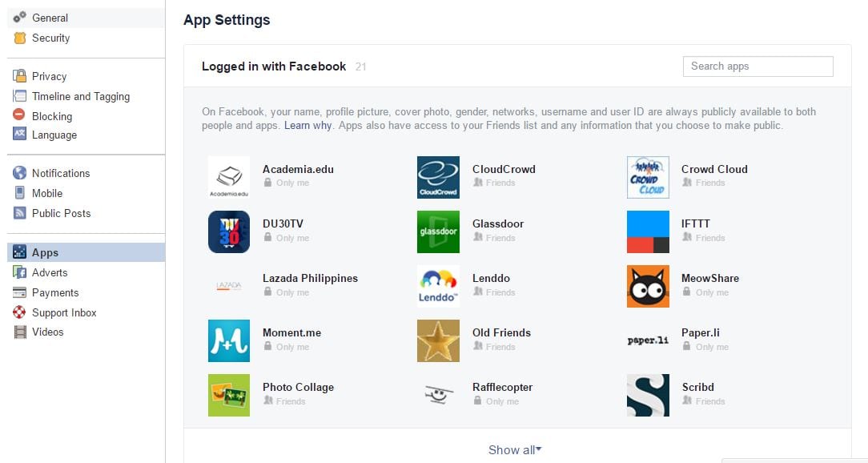Open the Rafflecopter app name link
The height and width of the screenshot is (463, 868).
(502, 387)
